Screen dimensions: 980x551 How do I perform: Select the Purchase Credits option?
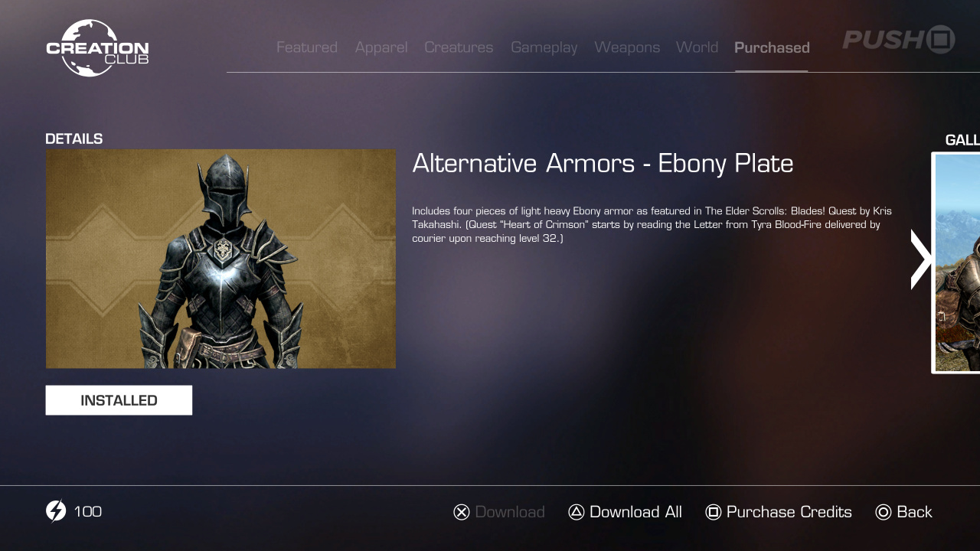coord(789,512)
